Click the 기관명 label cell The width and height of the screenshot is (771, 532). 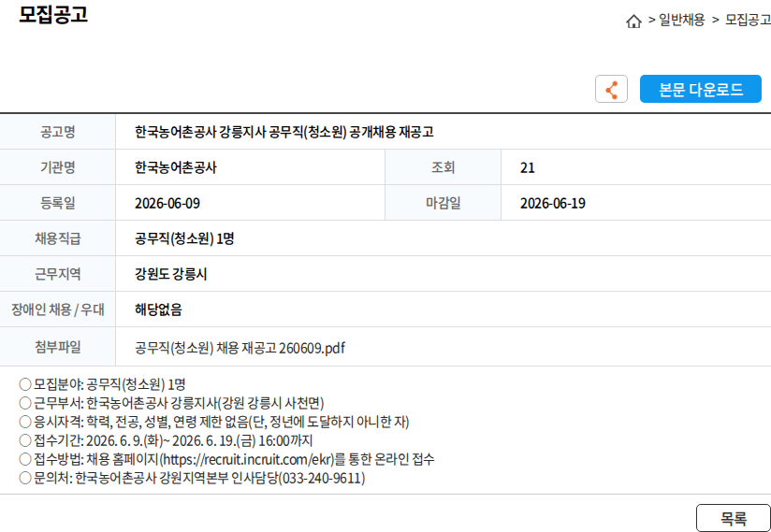57,167
